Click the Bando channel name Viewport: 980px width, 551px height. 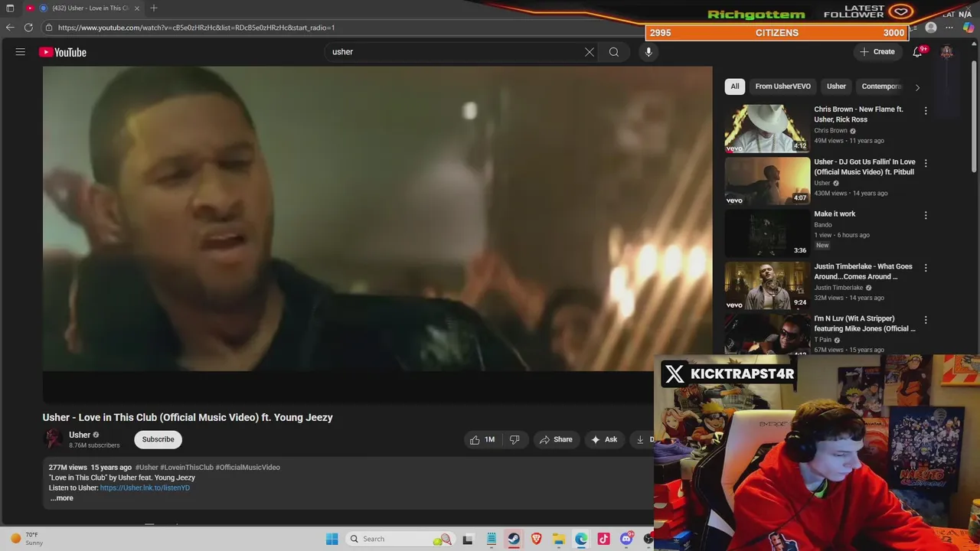[x=822, y=225]
